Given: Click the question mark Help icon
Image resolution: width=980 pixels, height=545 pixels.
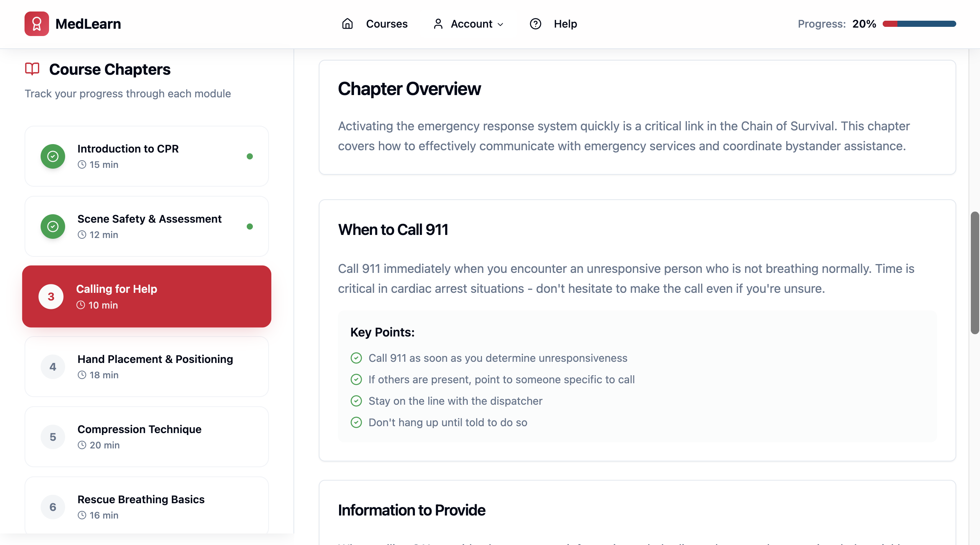Looking at the screenshot, I should point(536,24).
